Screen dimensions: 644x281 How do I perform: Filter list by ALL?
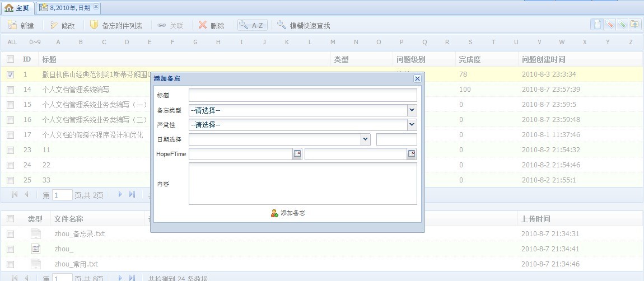coord(12,42)
